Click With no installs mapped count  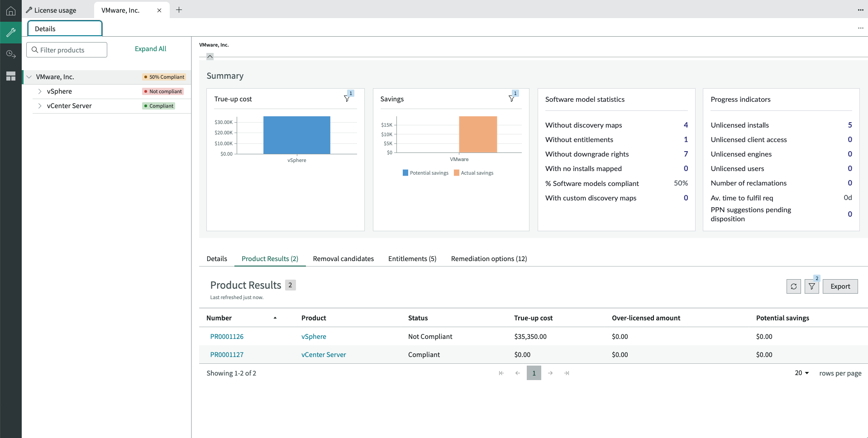(x=686, y=168)
